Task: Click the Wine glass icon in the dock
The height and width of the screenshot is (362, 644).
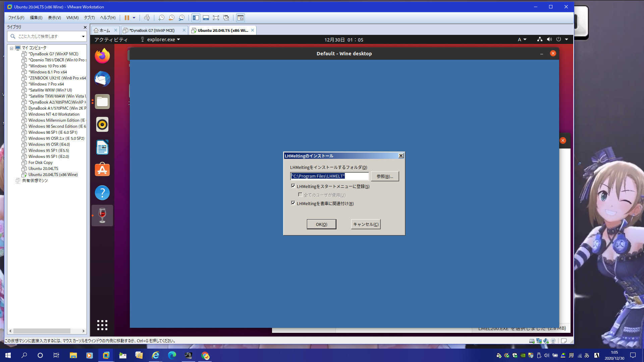Action: coord(102,216)
